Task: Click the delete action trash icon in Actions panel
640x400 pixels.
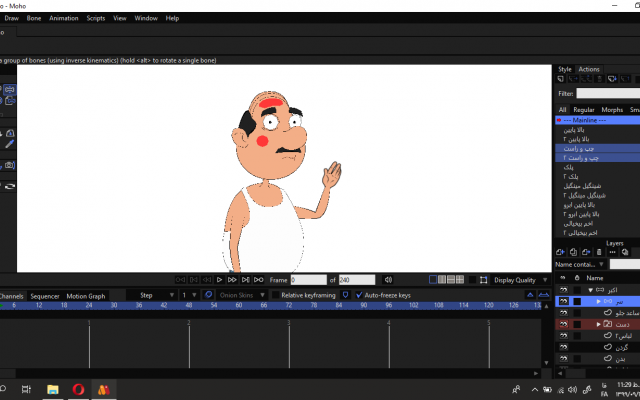Action: [599, 79]
